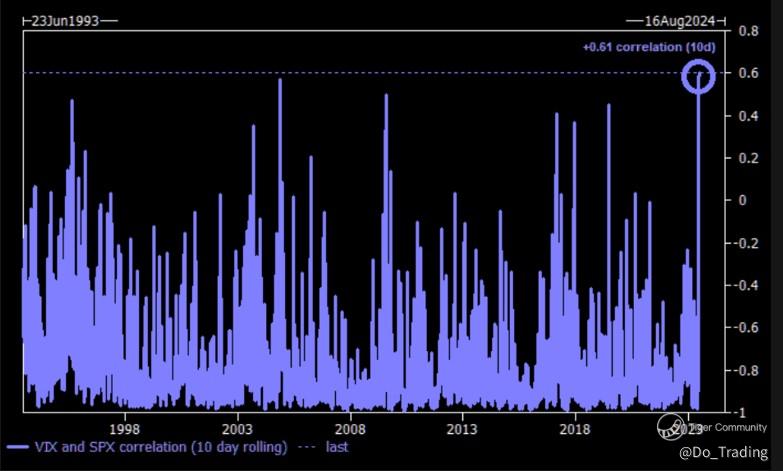The image size is (783, 471).
Task: Click the 2008 x-axis label
Action: pos(350,429)
